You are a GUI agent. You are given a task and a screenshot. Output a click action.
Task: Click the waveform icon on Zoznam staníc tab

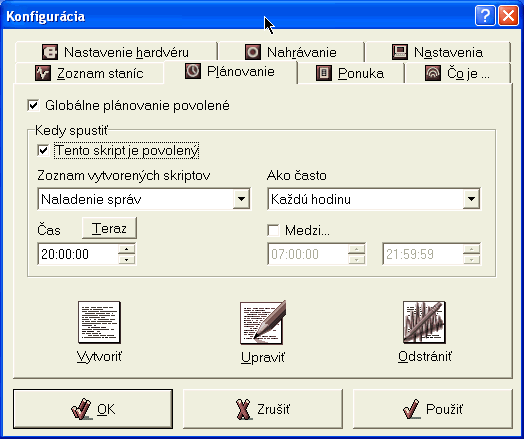point(43,73)
